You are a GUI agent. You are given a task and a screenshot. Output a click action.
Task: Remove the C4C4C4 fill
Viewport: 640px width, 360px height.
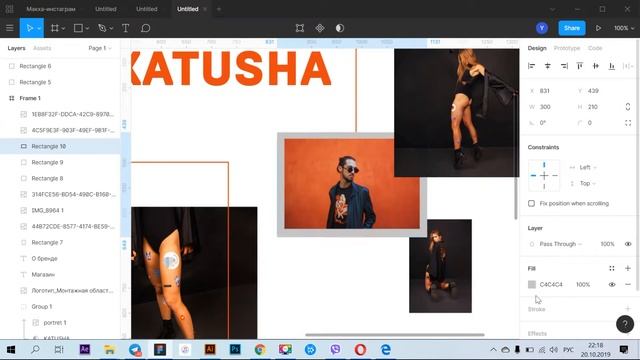click(628, 284)
